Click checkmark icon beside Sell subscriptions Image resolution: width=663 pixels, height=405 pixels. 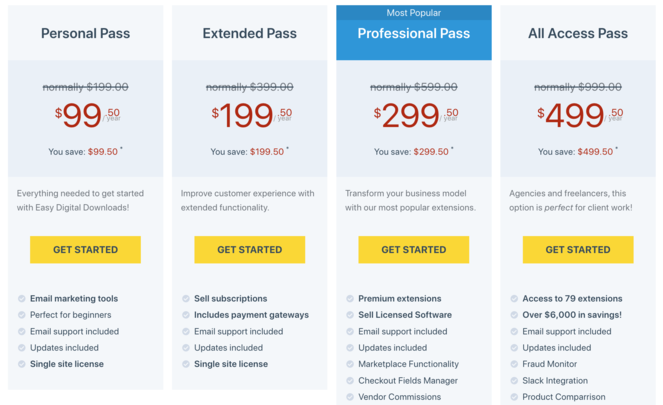point(186,298)
